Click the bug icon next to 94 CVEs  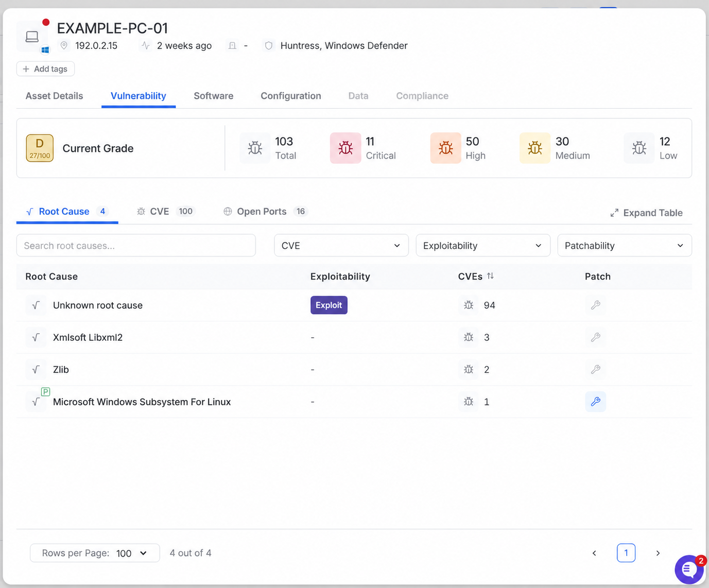pos(469,305)
